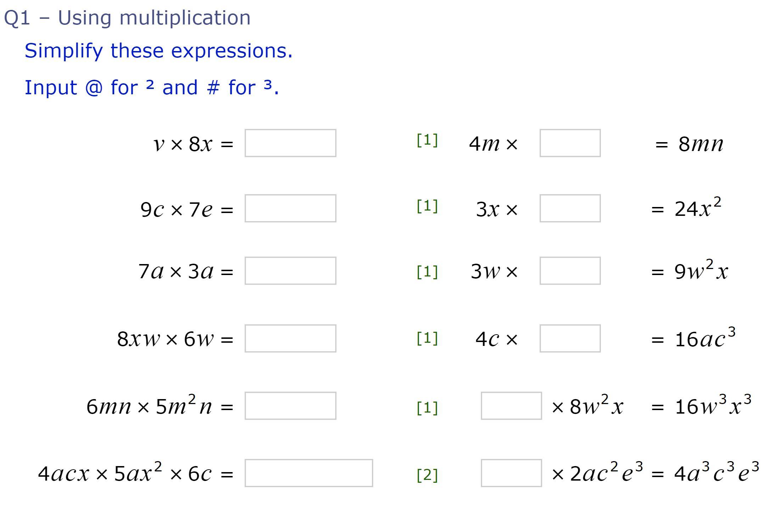This screenshot has width=765, height=532.
Task: Click the 'Input @ for ² and # for ³' hint
Action: tap(152, 88)
